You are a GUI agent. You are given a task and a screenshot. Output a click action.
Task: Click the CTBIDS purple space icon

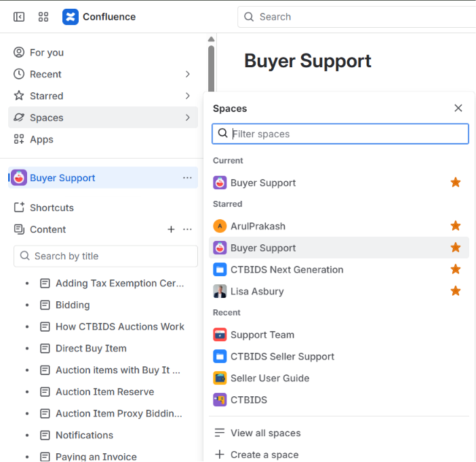(220, 400)
